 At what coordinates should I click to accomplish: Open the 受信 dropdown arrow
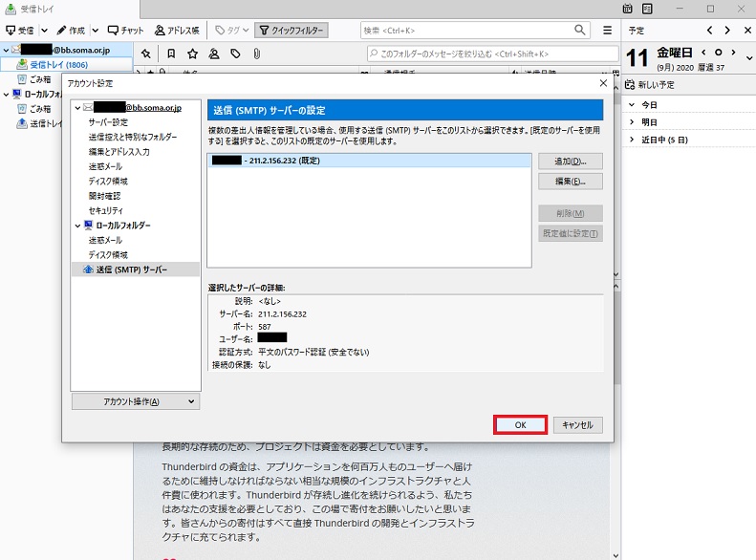pos(44,31)
